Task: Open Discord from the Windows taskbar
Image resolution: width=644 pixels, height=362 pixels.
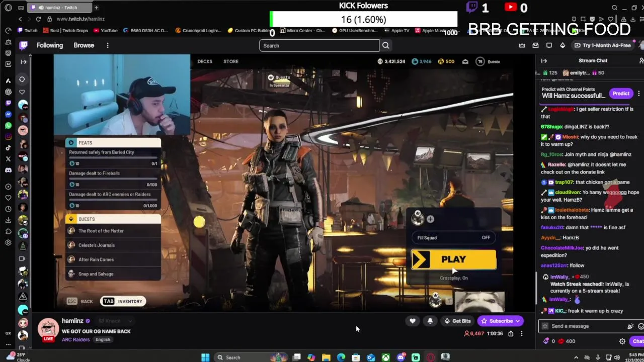Action: pos(400,357)
